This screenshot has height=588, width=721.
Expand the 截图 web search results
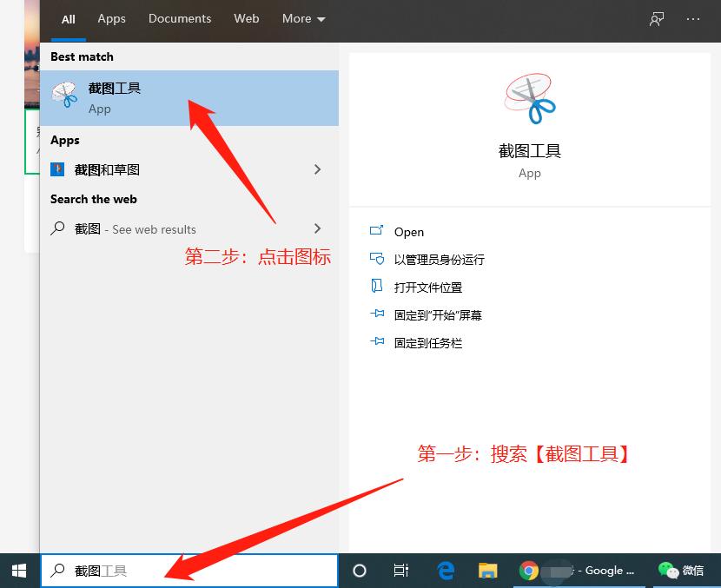[317, 228]
